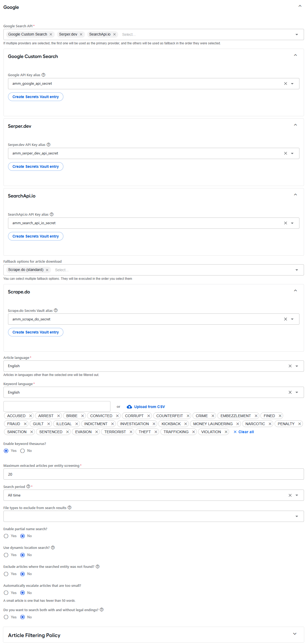Viewport: 308px width, 644px height.
Task: Open help tooltip for Search period
Action: click(x=28, y=486)
